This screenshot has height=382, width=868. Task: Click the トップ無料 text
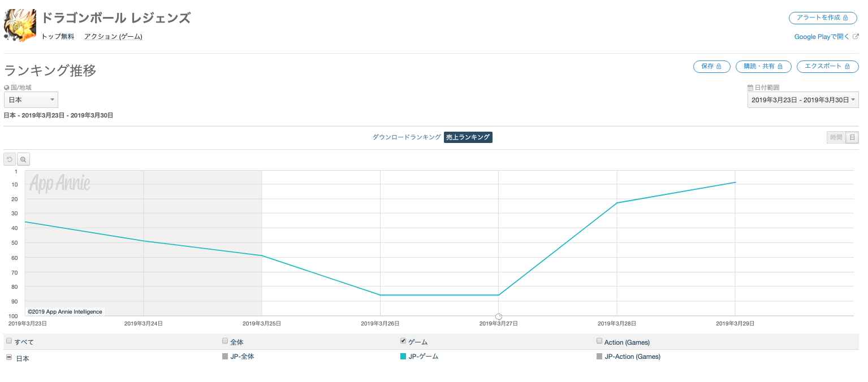coord(58,37)
